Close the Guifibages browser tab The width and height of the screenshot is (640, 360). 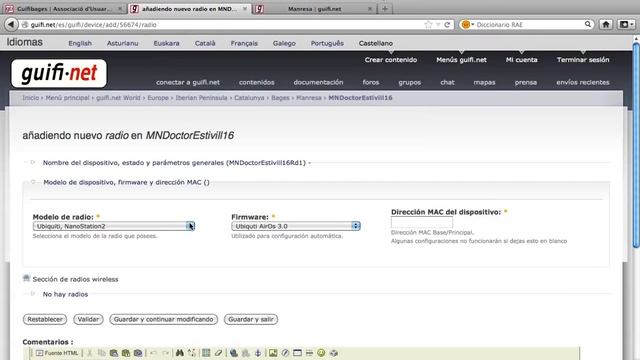[120, 9]
